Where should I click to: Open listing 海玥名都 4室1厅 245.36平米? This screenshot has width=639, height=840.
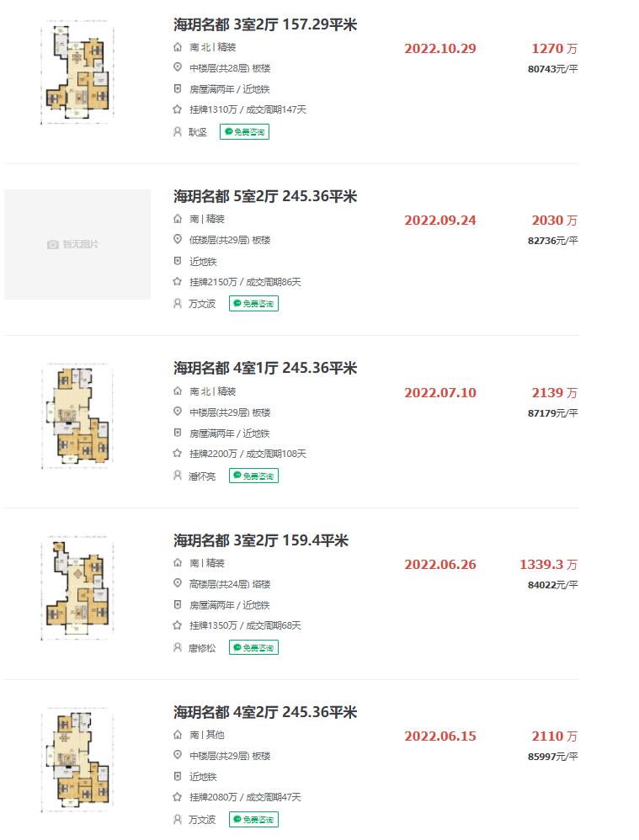(265, 368)
